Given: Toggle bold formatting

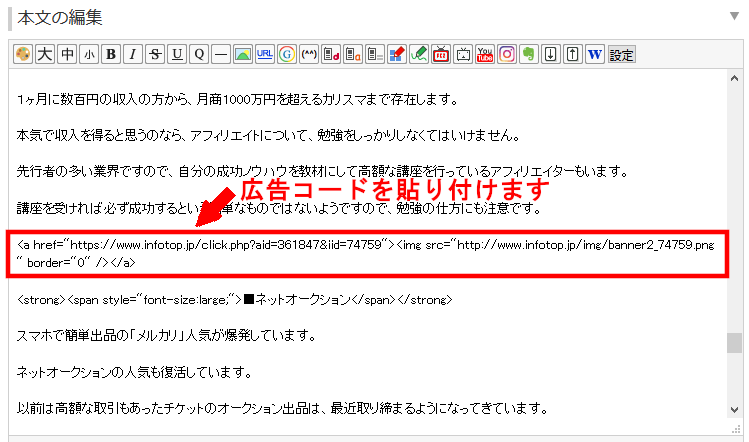Looking at the screenshot, I should pos(111,54).
